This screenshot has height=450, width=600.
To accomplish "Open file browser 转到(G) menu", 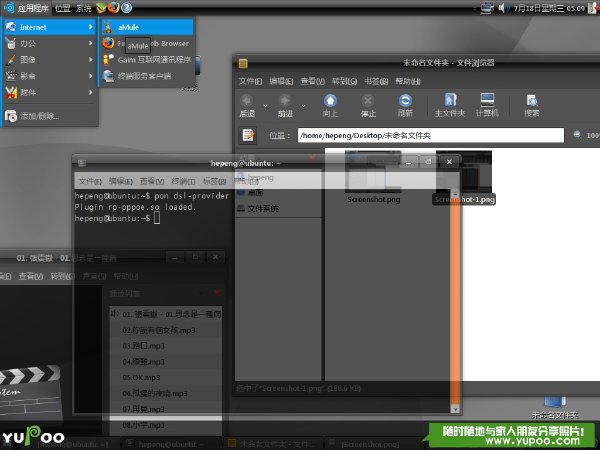I will 344,81.
